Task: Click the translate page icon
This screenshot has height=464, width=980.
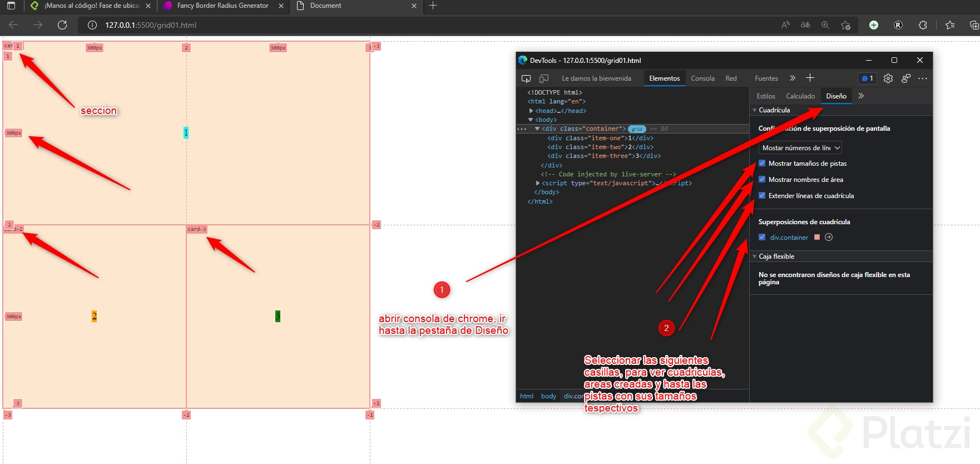Action: pyautogui.click(x=805, y=25)
